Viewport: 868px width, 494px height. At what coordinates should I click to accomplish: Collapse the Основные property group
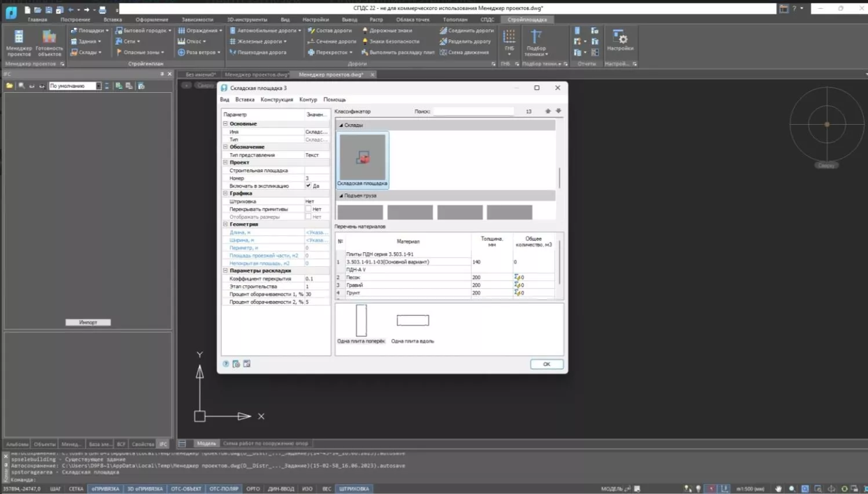(x=225, y=124)
